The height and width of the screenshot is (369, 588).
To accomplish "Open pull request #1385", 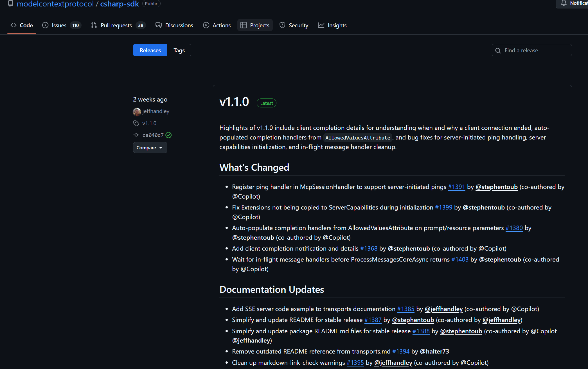I will pos(405,309).
